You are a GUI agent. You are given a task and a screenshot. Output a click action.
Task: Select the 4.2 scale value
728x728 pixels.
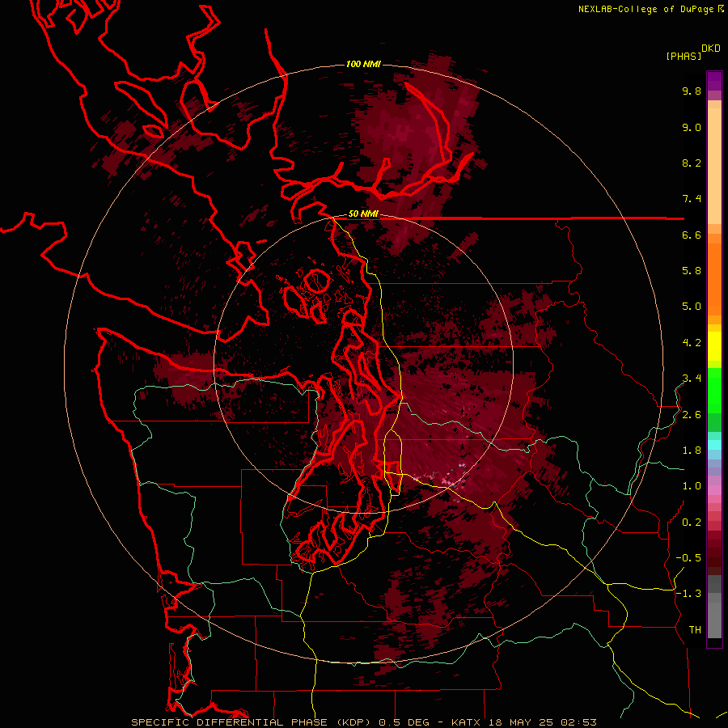point(692,343)
